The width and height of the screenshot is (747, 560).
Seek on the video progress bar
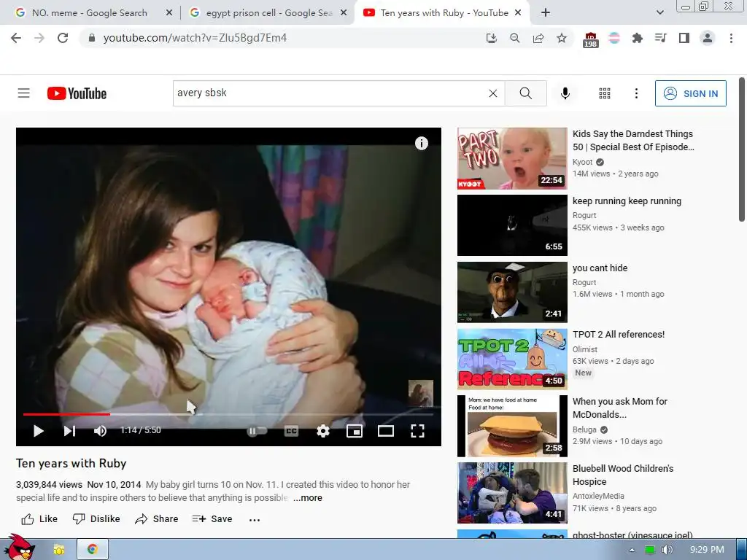228,414
